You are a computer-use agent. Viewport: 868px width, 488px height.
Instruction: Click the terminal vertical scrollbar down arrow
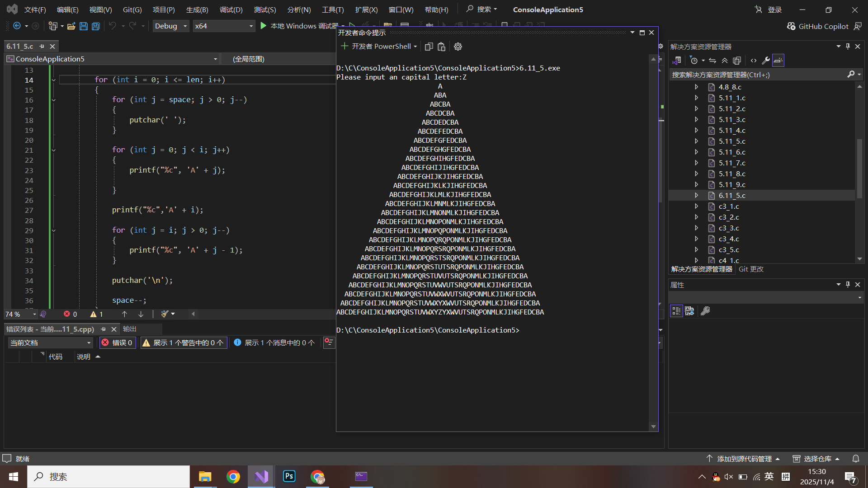[653, 427]
